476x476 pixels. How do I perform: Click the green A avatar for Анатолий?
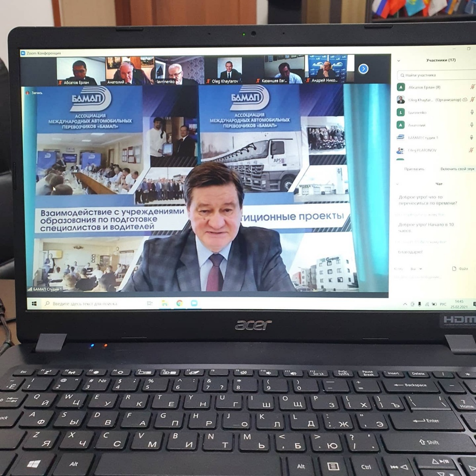[x=401, y=125]
